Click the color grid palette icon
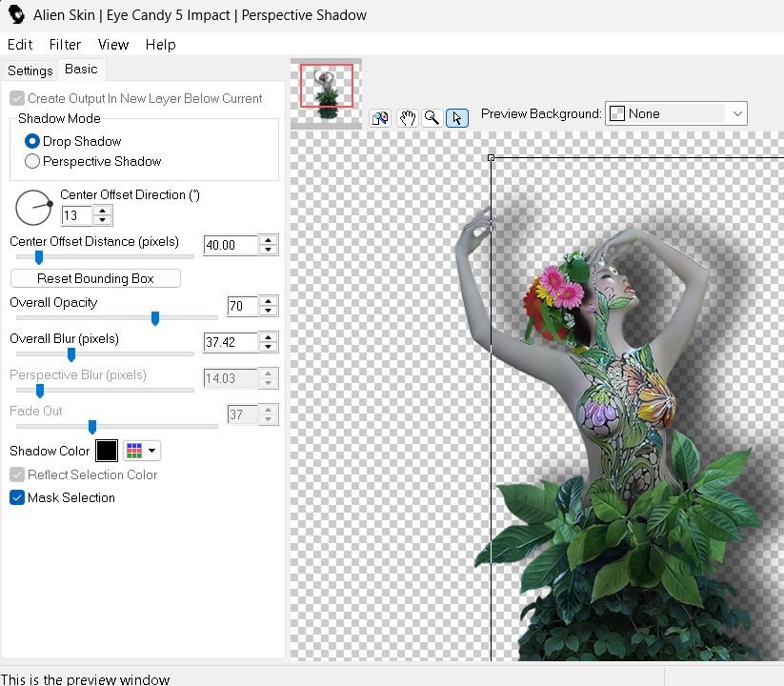The width and height of the screenshot is (784, 686). [x=134, y=451]
